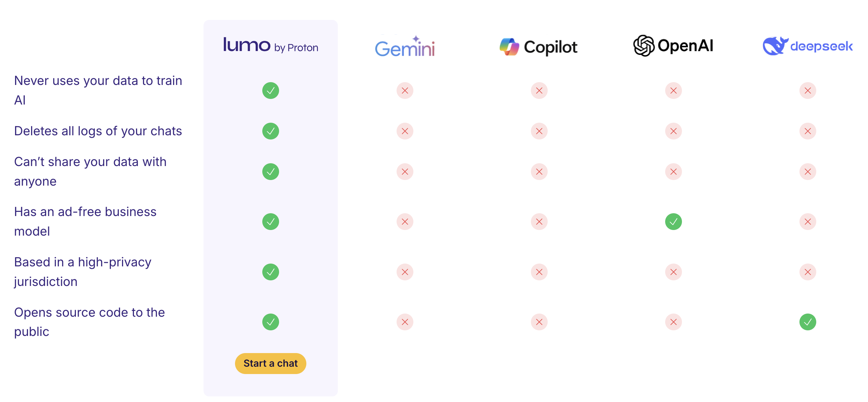This screenshot has height=402, width=868.
Task: Click OpenAI's green check for ad-free business model
Action: point(674,222)
